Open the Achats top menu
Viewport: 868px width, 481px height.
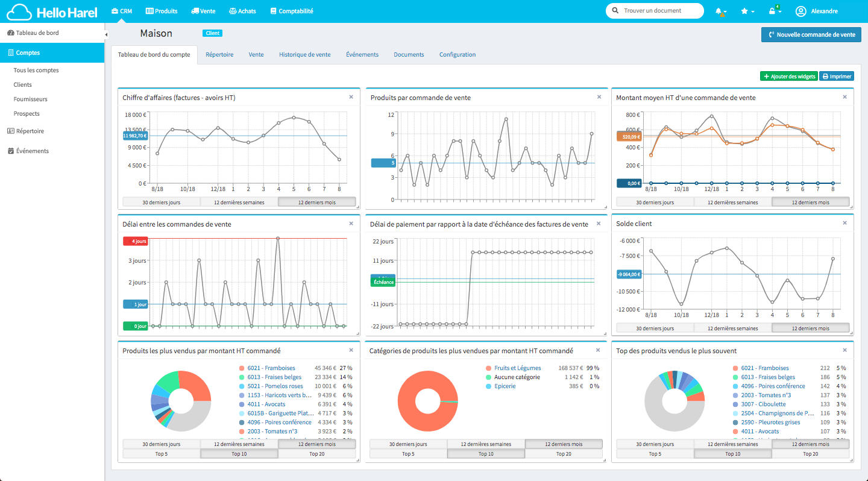tap(242, 11)
